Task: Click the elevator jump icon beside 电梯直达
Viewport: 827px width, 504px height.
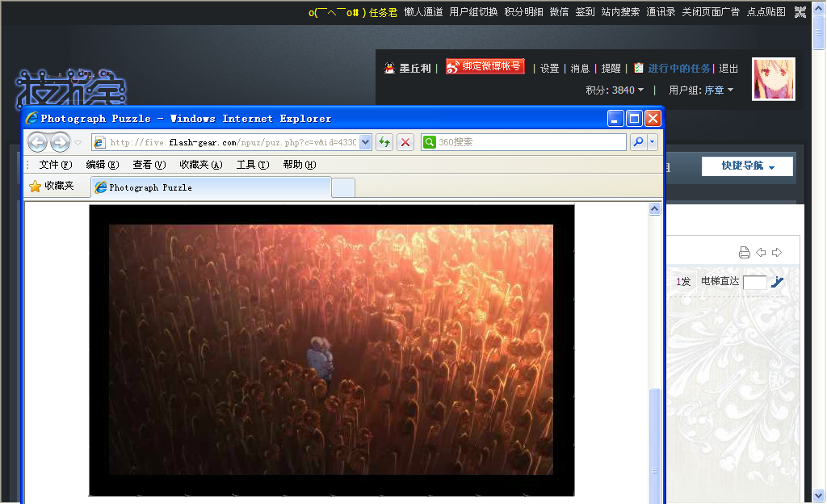Action: pyautogui.click(x=778, y=282)
